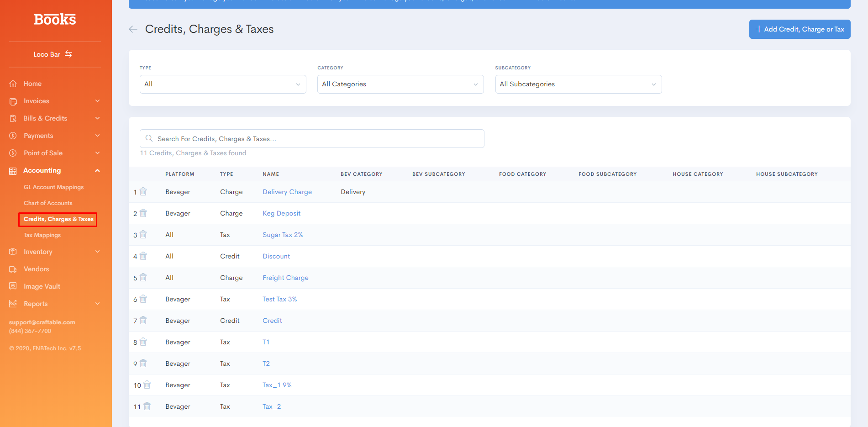Click the Reports chart icon
The height and width of the screenshot is (427, 868).
coord(13,303)
